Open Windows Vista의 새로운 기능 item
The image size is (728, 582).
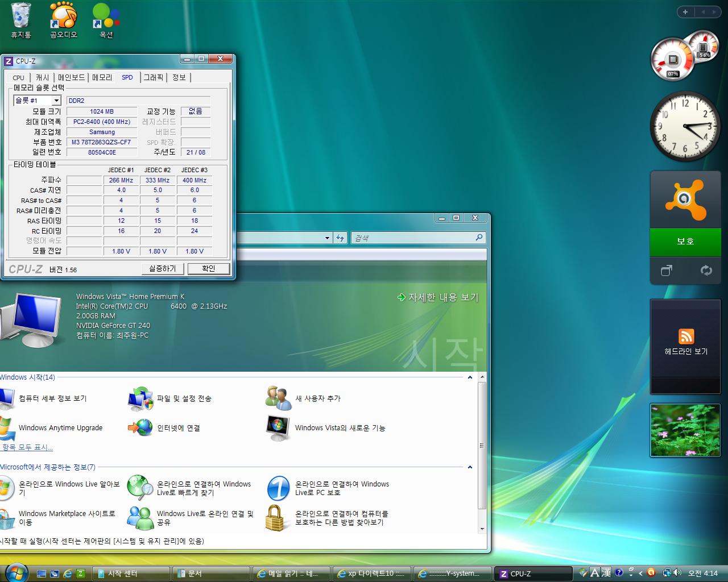click(x=326, y=428)
